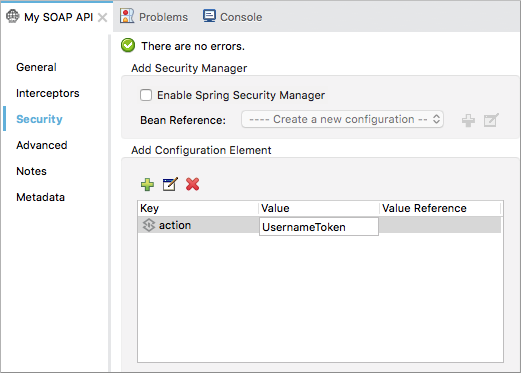The width and height of the screenshot is (521, 373).
Task: Click the UsernameToken value field
Action: [x=319, y=227]
